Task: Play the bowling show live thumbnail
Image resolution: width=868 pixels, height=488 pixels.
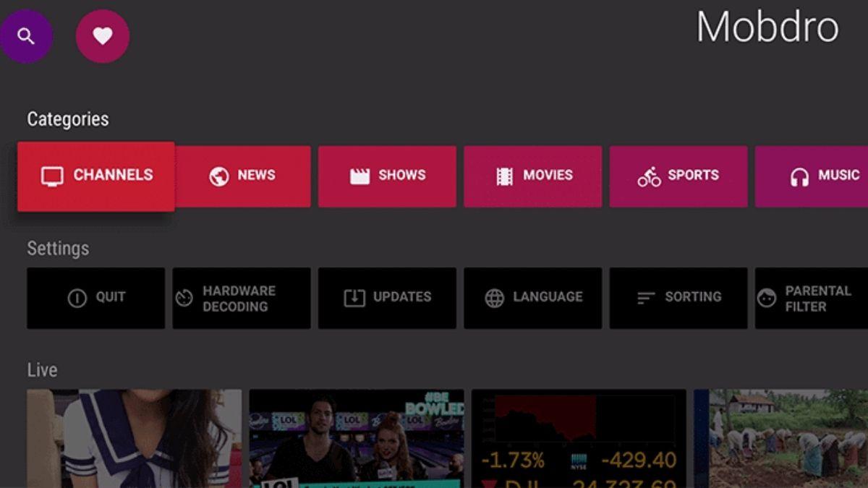Action: [357, 439]
